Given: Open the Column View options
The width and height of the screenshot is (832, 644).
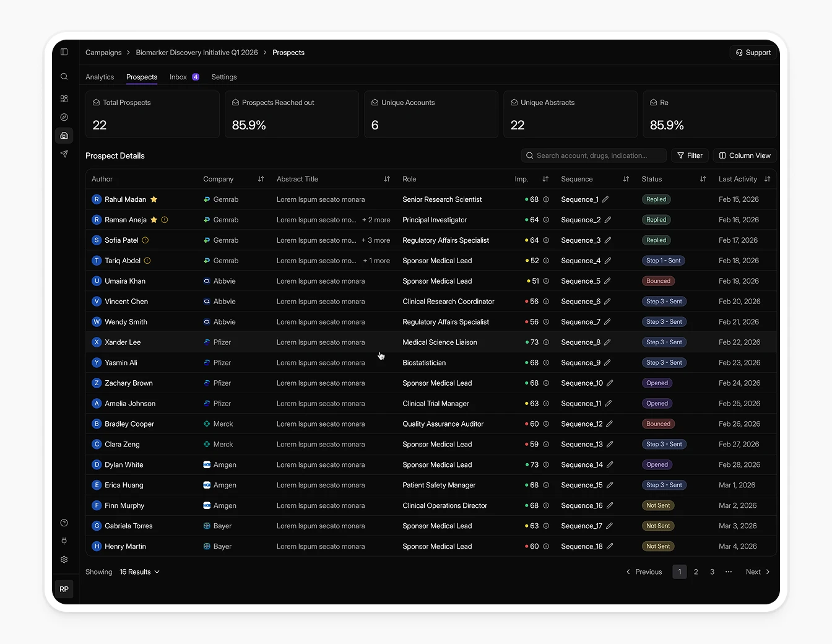Looking at the screenshot, I should (x=745, y=155).
